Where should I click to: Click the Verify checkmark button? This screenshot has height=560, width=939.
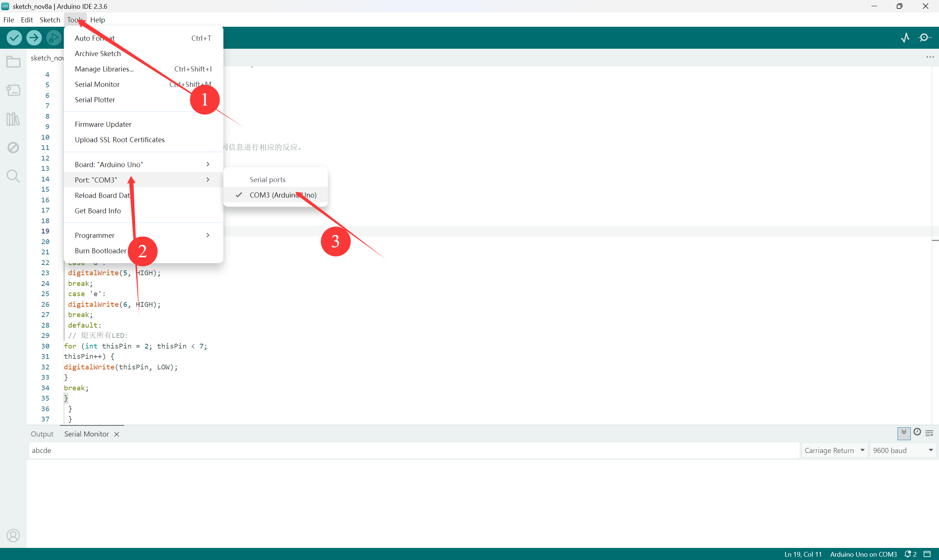14,38
